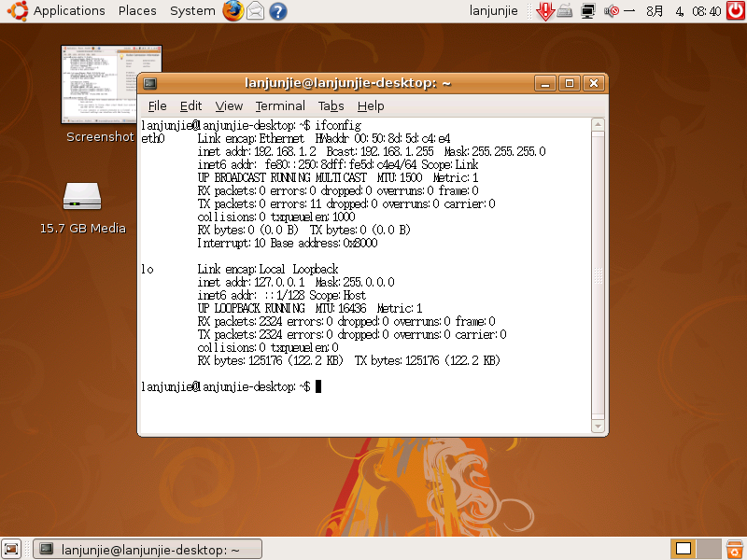Click the Mask 255.255.255.0 text

coord(495,151)
